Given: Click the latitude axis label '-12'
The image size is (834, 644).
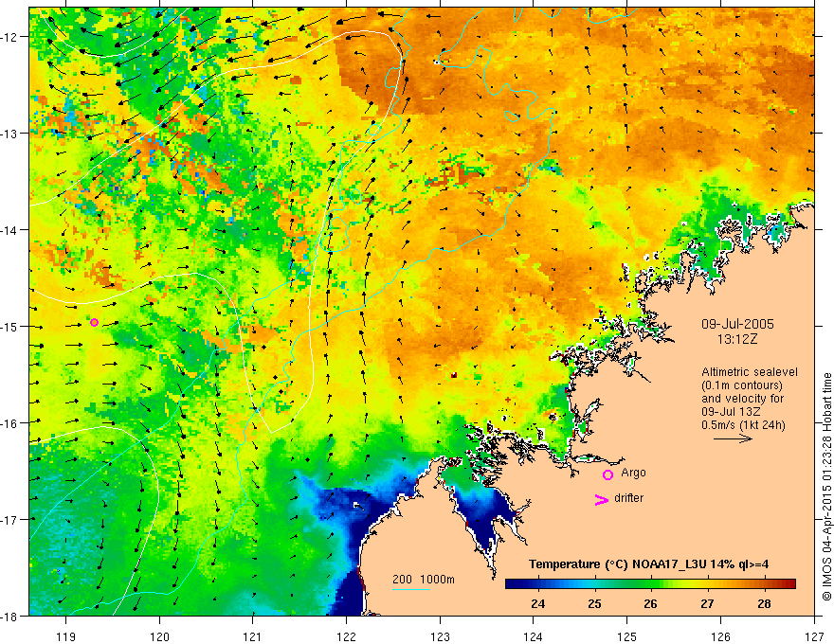Looking at the screenshot, I should 9,37.
